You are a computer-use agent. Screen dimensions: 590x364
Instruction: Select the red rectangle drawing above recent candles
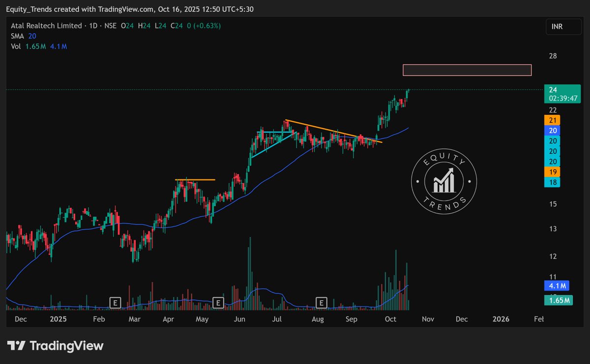coord(467,70)
